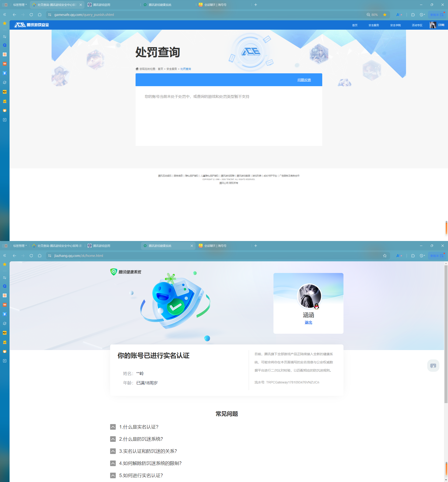Screen dimensions: 448x482
Task: Open 安全服务 in the blue navigation bar
Action: [374, 25]
